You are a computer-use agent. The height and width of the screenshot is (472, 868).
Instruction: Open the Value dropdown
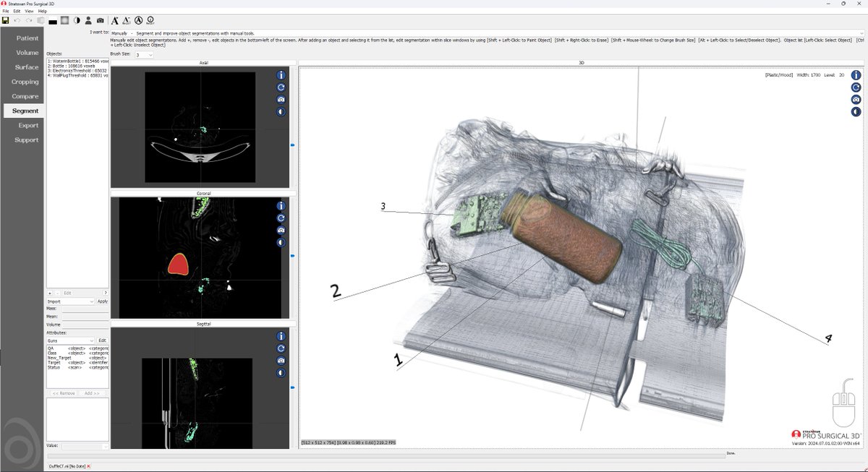[85, 446]
